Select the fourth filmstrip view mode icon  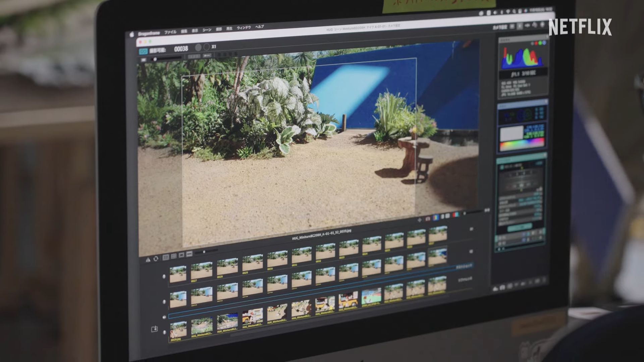tap(189, 254)
